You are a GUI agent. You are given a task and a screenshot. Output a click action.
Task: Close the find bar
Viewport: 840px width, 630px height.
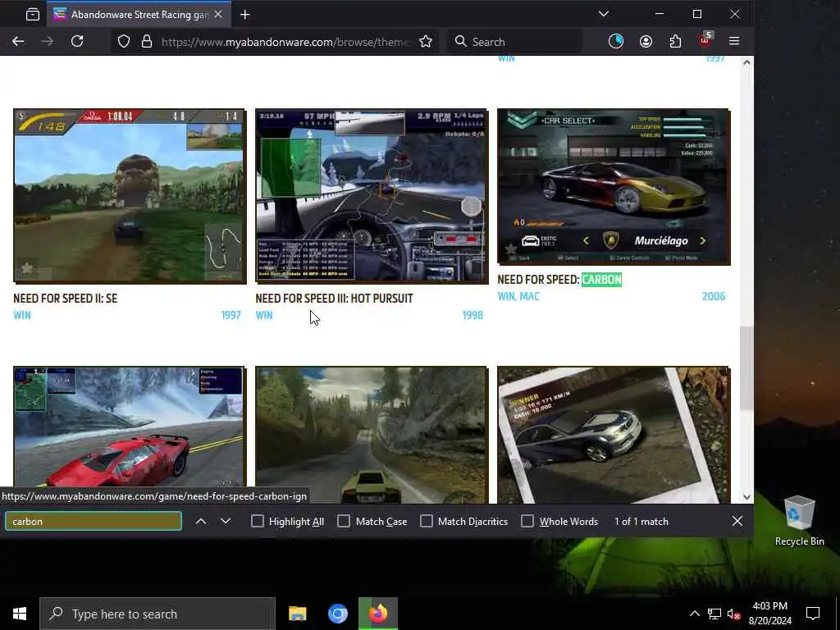pyautogui.click(x=737, y=521)
